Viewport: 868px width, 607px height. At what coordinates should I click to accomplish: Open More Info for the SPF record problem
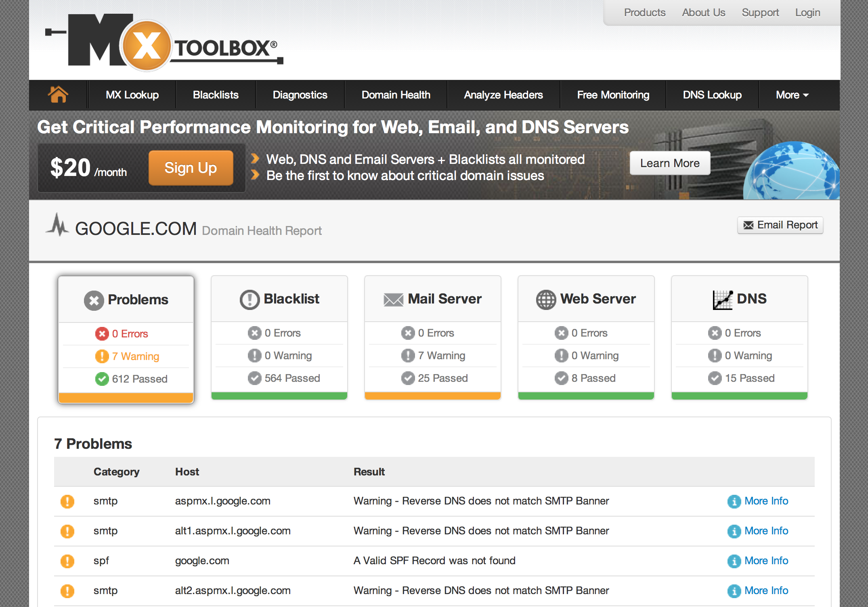pos(767,561)
